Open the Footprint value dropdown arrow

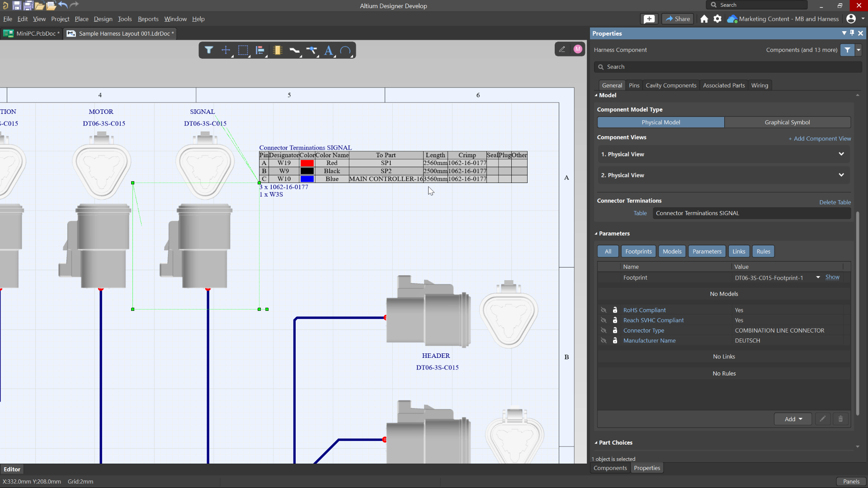coord(818,277)
